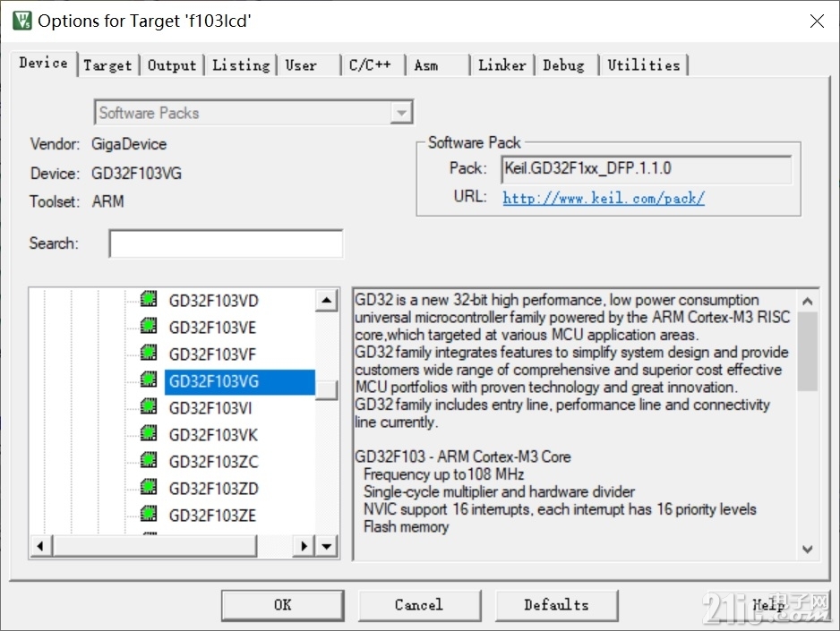Image resolution: width=840 pixels, height=631 pixels.
Task: Click device list scroll down arrow
Action: 326,547
